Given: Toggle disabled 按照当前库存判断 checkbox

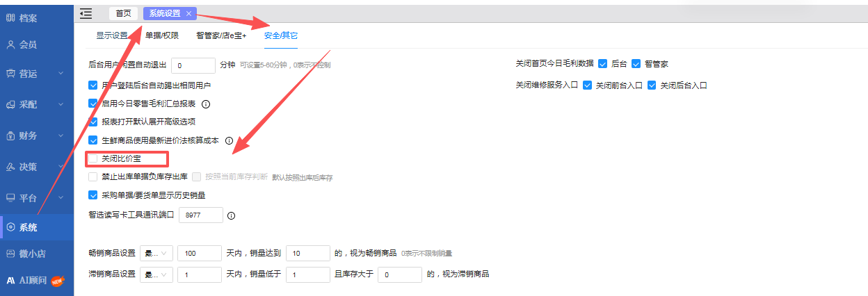Looking at the screenshot, I should click(x=197, y=177).
